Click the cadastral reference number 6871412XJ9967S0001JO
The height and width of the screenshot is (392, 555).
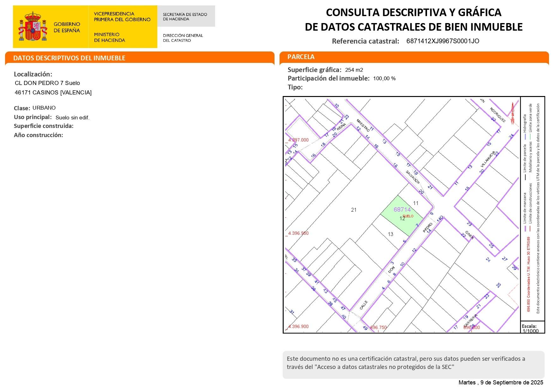pyautogui.click(x=443, y=41)
